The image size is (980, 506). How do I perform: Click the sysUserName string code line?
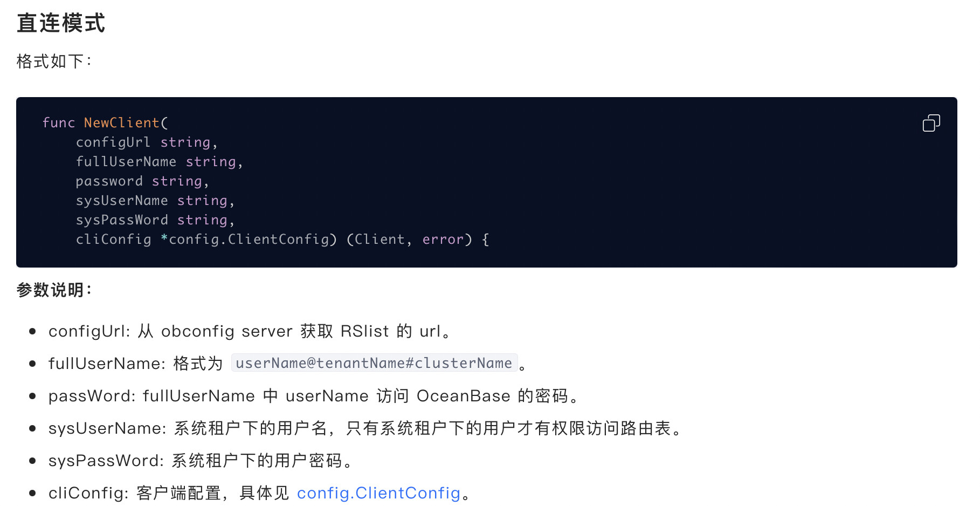(155, 201)
